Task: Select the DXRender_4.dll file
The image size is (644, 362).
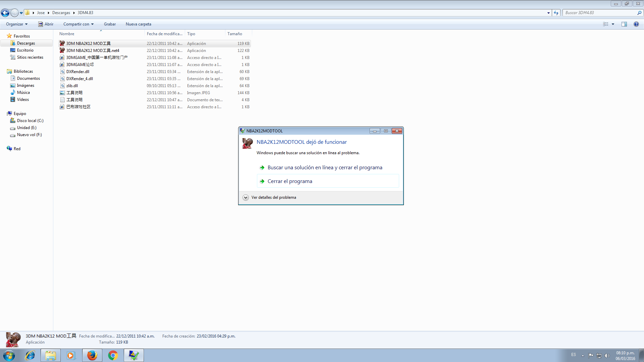Action: pos(155,79)
